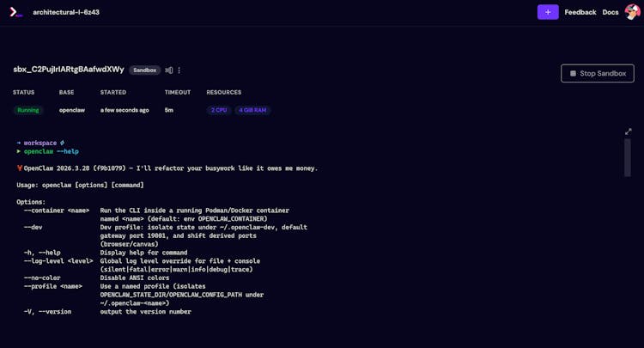Open the user avatar profile menu
The width and height of the screenshot is (644, 348).
[x=631, y=12]
